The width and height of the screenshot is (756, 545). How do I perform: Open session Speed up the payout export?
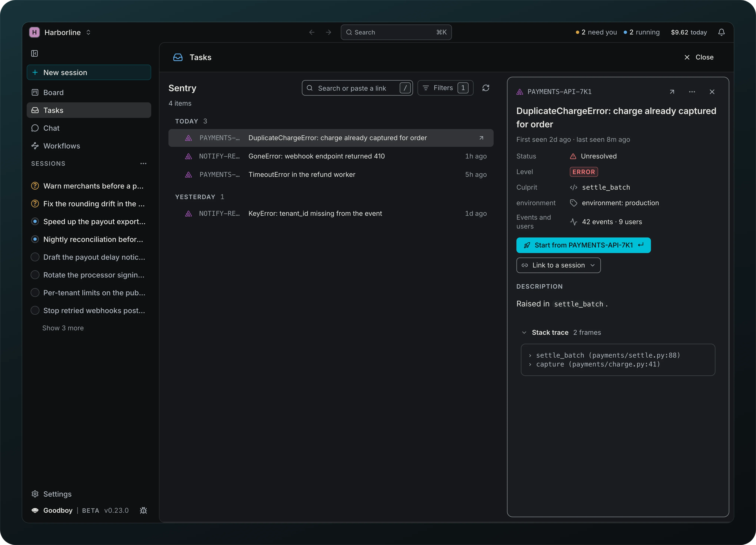[x=89, y=222]
